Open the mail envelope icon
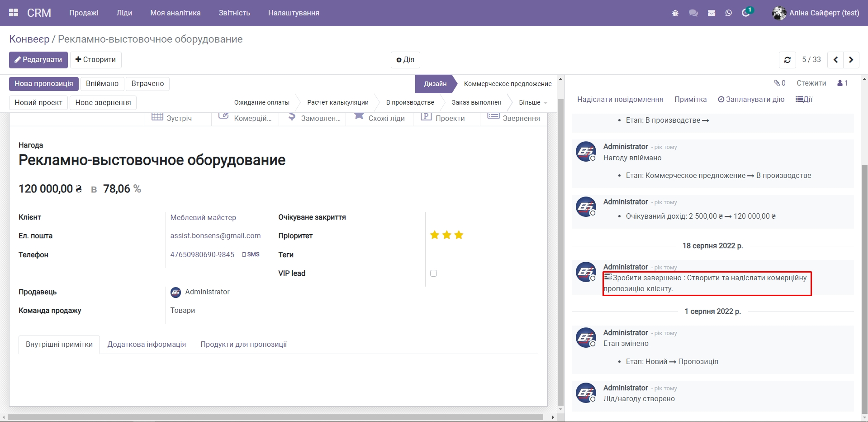Viewport: 868px width, 422px height. click(711, 13)
